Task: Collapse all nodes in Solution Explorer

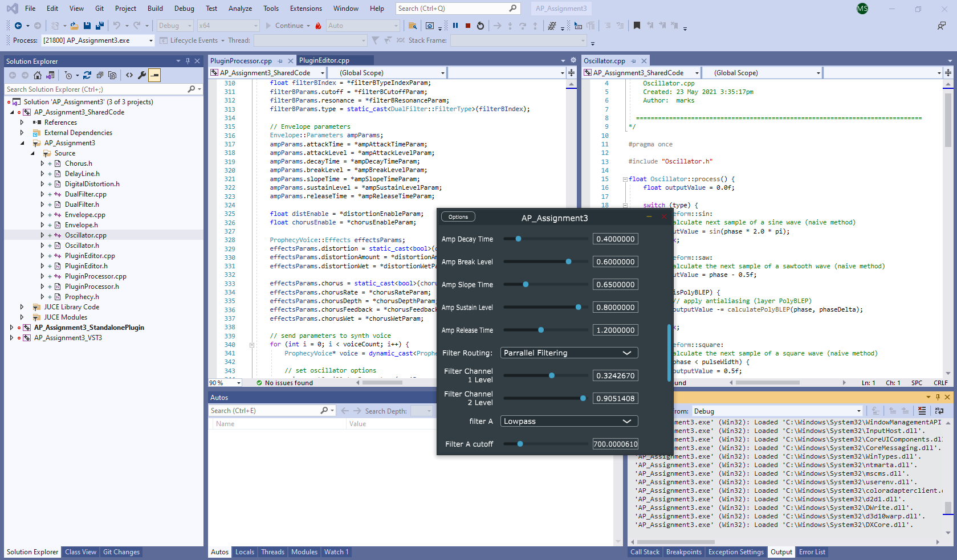Action: 100,75
